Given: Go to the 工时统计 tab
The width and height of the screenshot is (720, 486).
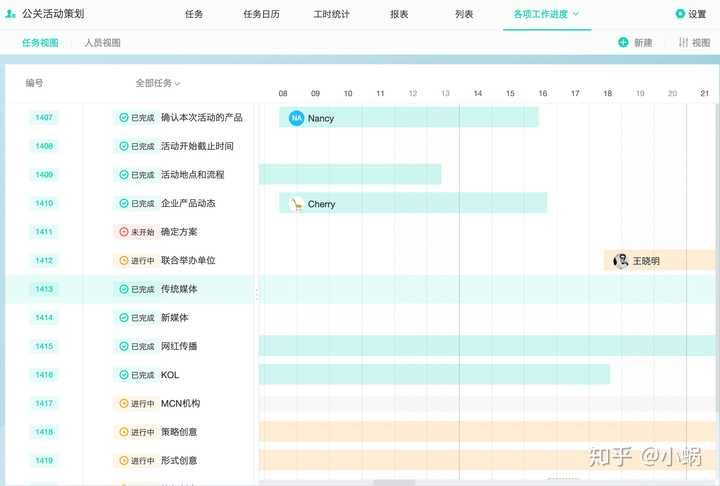Looking at the screenshot, I should tap(331, 14).
